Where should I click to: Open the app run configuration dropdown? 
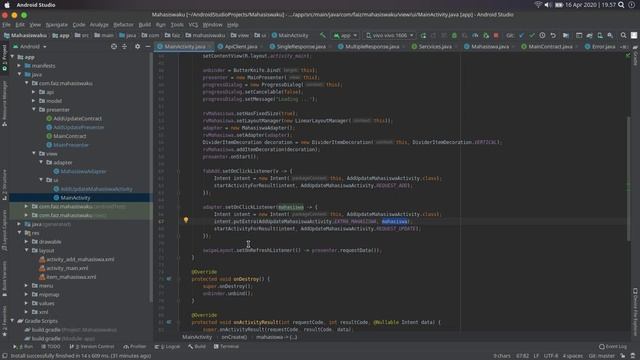[345, 36]
